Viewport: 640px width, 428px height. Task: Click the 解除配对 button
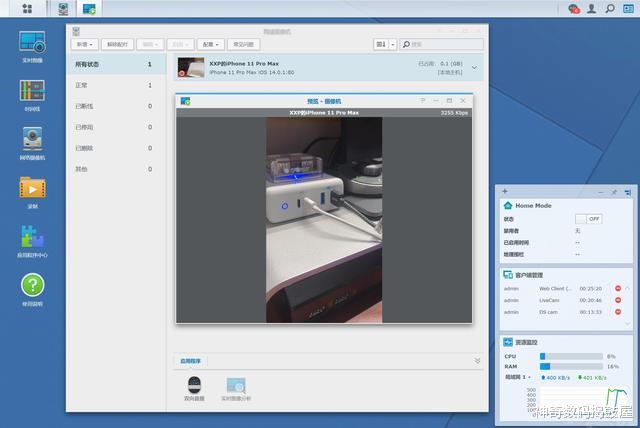coord(117,45)
